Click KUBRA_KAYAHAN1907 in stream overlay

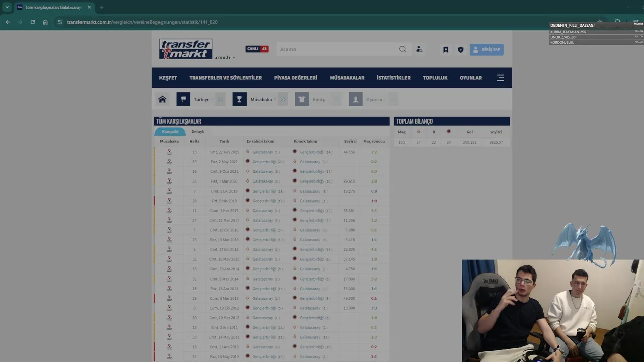569,32
